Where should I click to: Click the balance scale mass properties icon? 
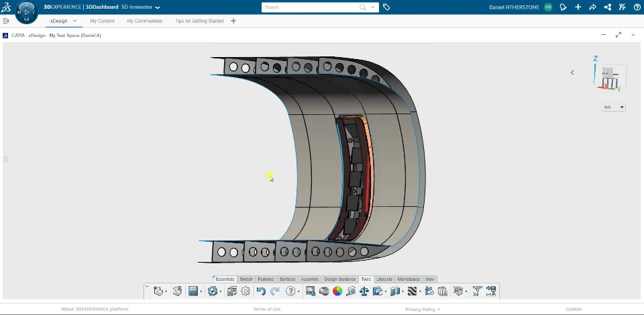(364, 291)
